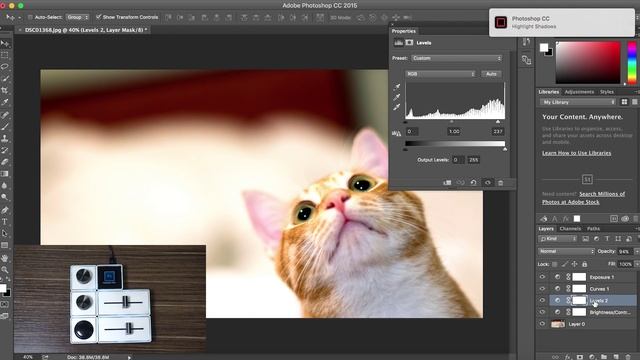Switch to the Paths tab
This screenshot has height=360, width=640.
coord(593,229)
